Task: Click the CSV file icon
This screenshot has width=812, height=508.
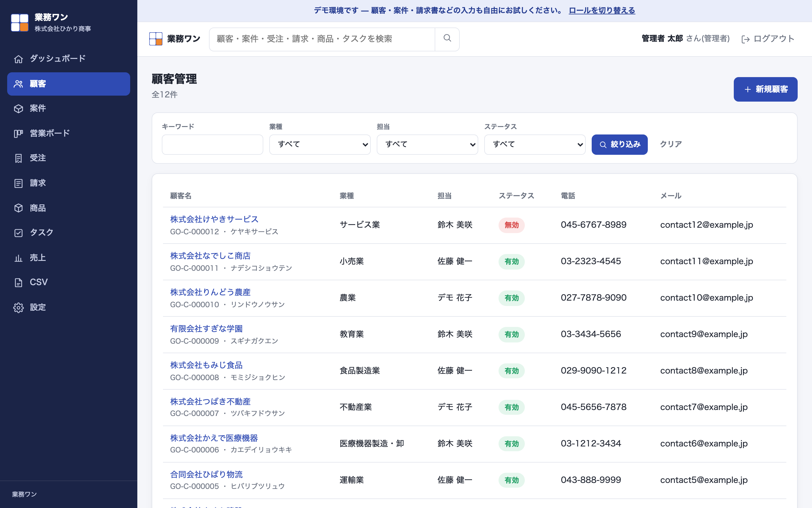Action: 19,283
